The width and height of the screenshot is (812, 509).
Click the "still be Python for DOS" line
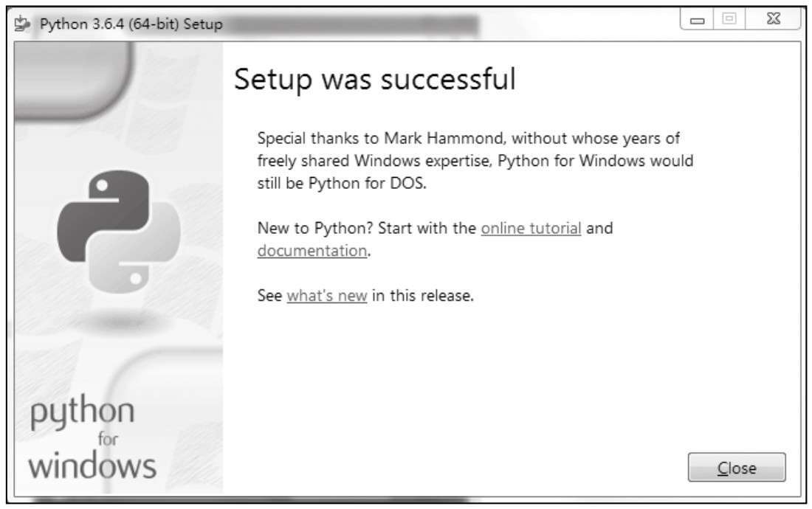[343, 184]
